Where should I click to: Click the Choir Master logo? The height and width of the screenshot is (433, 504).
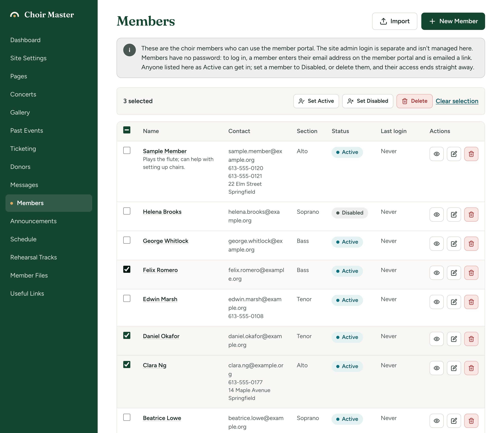pos(42,15)
